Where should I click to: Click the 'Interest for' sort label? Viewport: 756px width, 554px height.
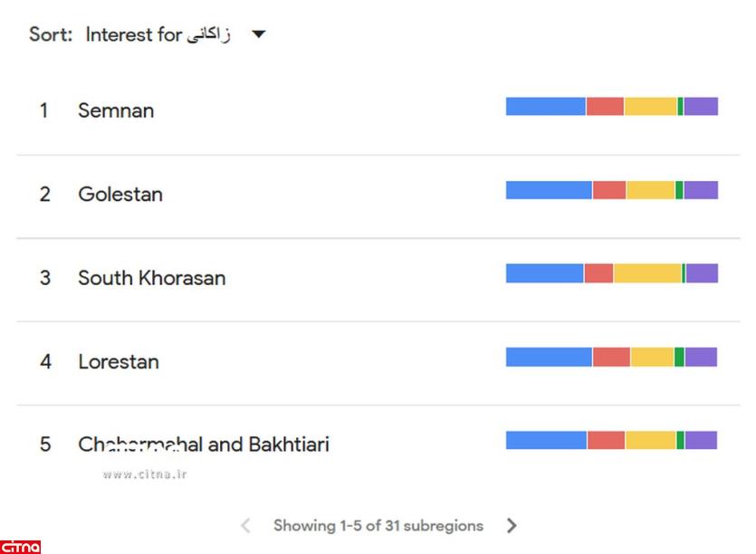(x=158, y=35)
